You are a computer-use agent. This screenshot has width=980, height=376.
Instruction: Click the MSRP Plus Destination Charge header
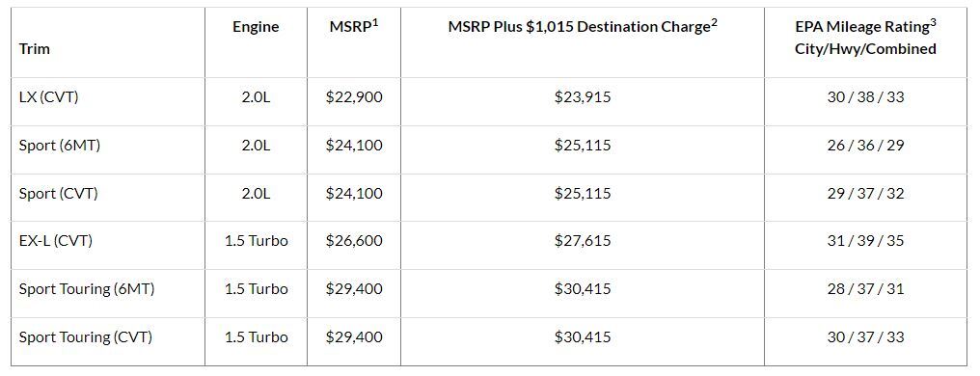coord(583,26)
